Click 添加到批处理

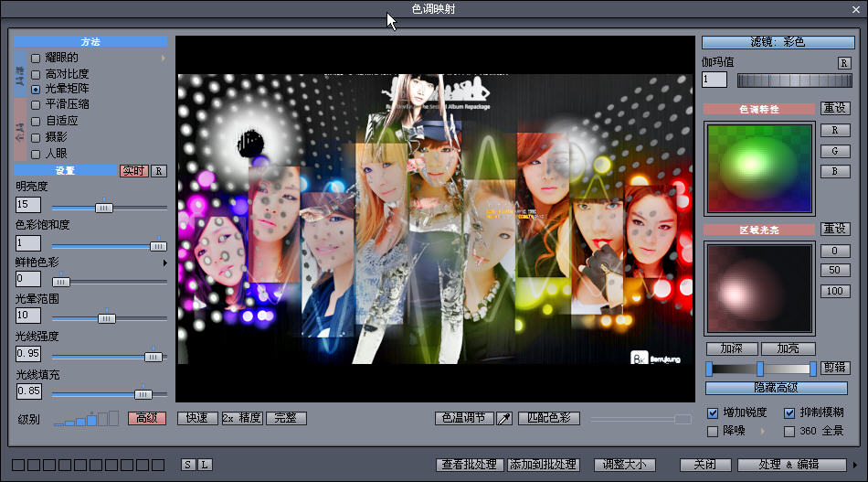[x=544, y=465]
